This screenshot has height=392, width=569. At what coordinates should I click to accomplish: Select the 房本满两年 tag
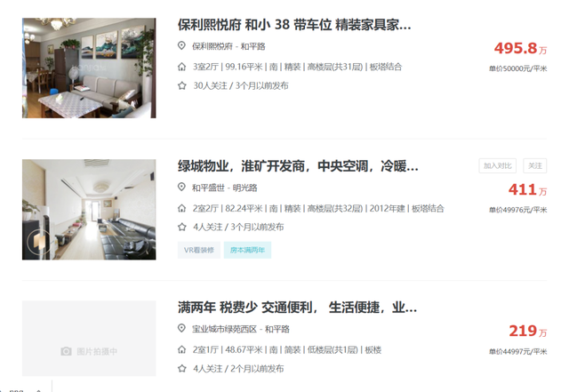click(247, 250)
